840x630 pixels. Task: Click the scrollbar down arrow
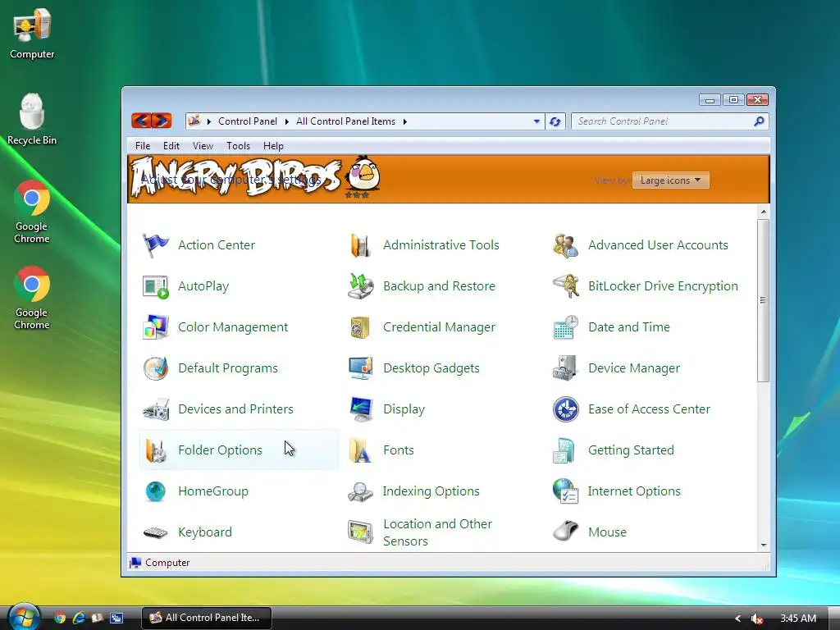click(x=764, y=546)
